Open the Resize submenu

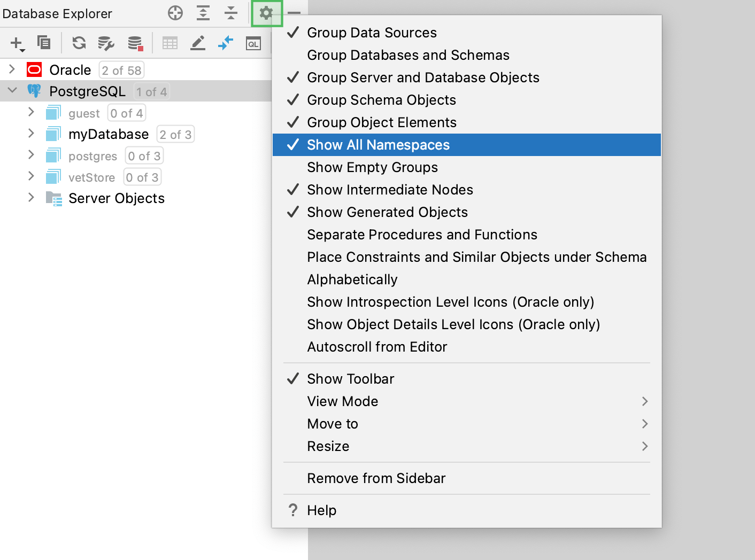pyautogui.click(x=467, y=446)
